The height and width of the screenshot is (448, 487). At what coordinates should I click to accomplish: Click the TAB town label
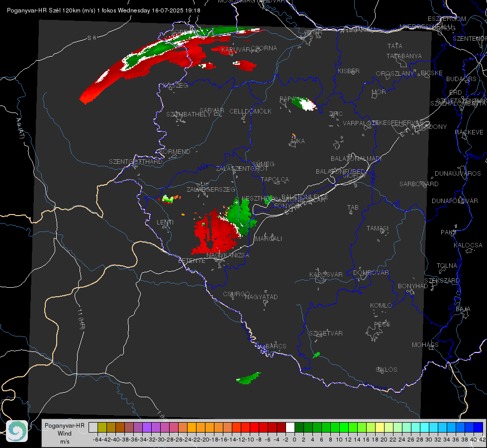353,208
